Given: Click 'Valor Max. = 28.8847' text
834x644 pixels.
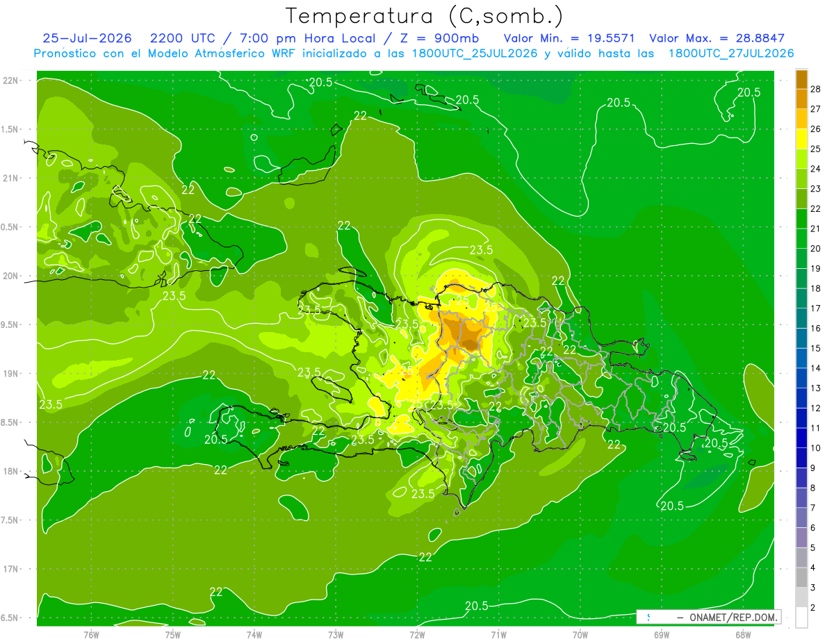Looking at the screenshot, I should click(x=717, y=38).
